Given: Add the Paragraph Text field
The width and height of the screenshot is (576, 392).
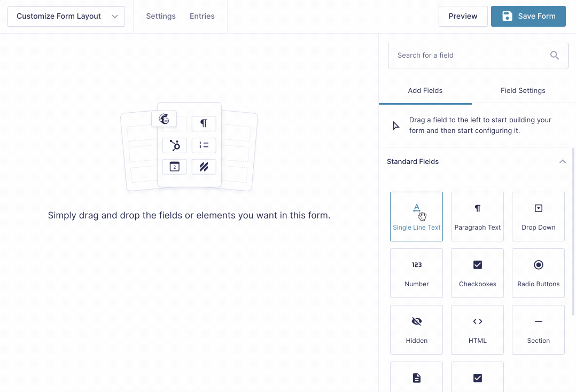Looking at the screenshot, I should click(477, 216).
